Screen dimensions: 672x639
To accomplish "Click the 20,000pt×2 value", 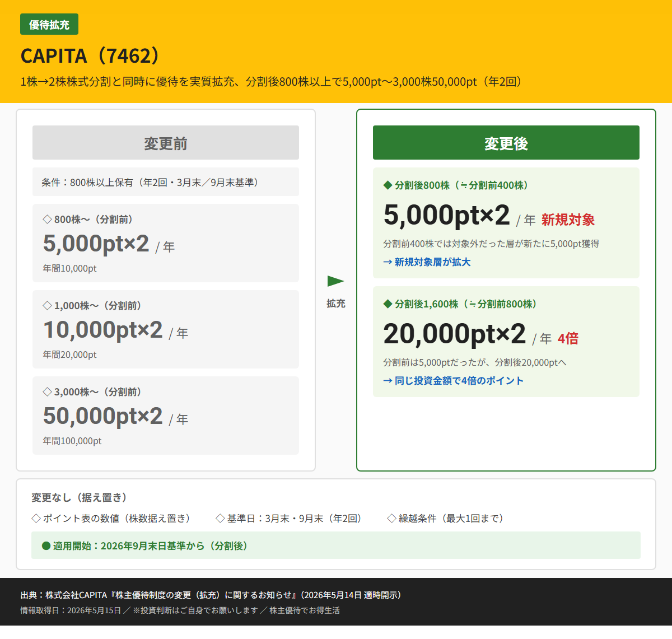I will (455, 334).
